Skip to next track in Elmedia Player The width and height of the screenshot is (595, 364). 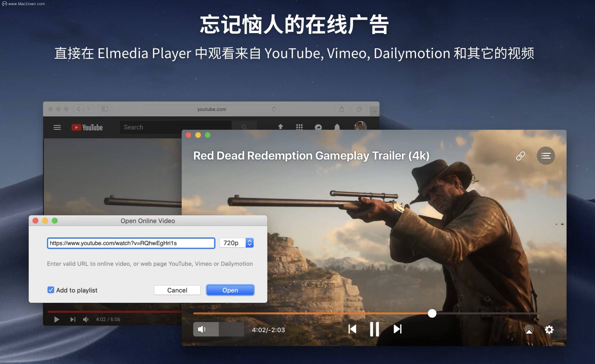click(x=397, y=329)
